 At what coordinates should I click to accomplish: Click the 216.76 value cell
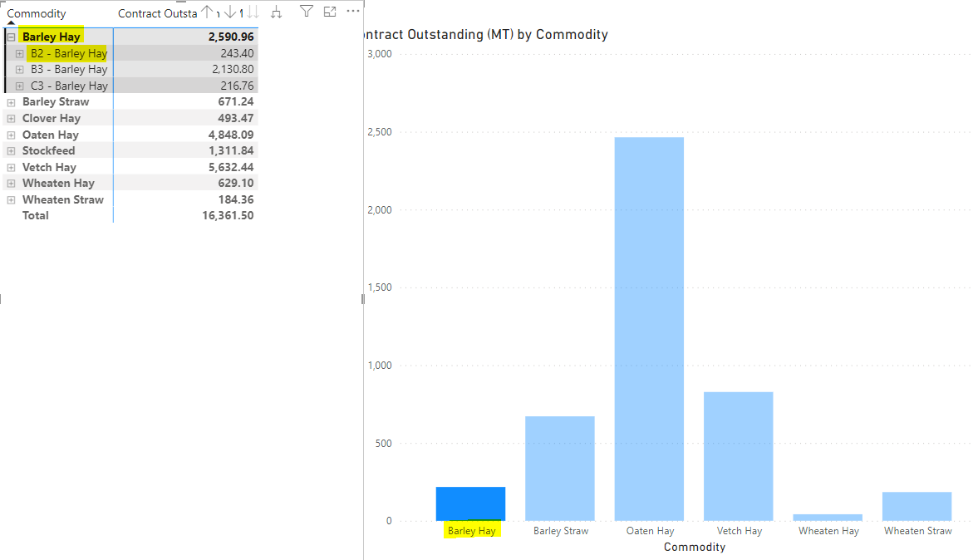click(x=237, y=86)
